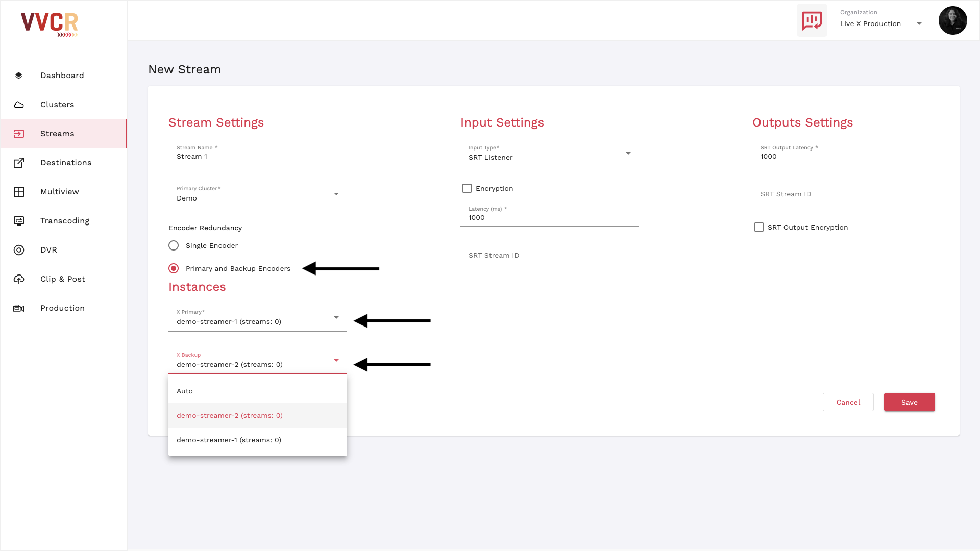Expand the Primary Cluster dropdown
The width and height of the screenshot is (980, 551).
coord(258,194)
